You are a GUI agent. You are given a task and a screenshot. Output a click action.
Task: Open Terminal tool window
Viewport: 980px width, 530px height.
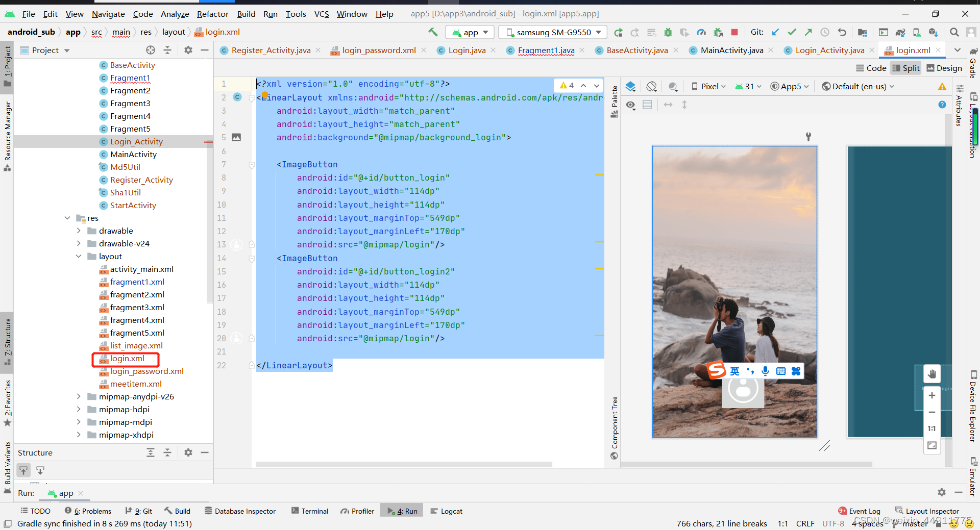pos(309,511)
